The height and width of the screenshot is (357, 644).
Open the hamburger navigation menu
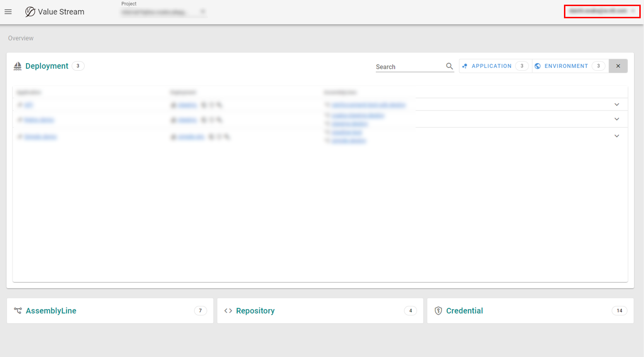(x=8, y=12)
